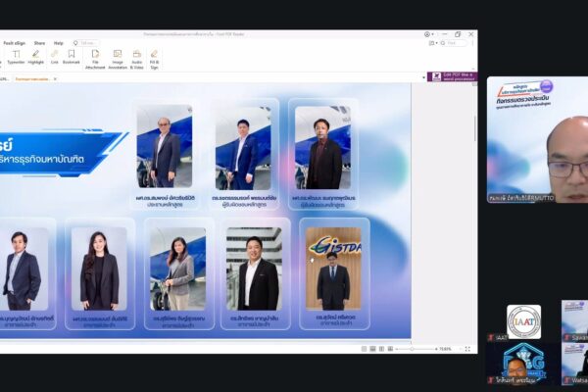Select the Image Annotation tool
The image size is (588, 392).
click(118, 60)
